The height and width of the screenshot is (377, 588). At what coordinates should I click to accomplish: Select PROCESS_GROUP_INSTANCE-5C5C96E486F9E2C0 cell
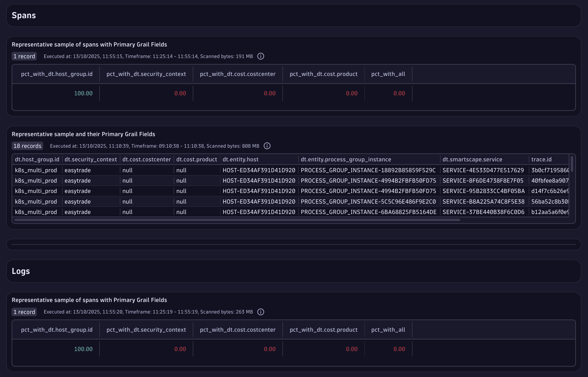click(x=368, y=201)
